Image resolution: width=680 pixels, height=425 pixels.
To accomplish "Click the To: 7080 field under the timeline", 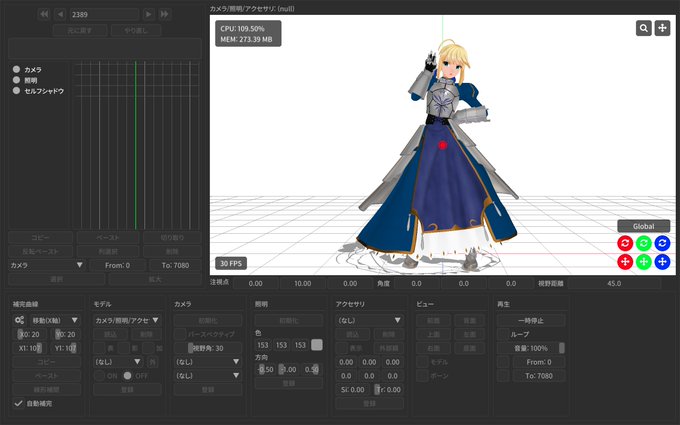I will 175,265.
